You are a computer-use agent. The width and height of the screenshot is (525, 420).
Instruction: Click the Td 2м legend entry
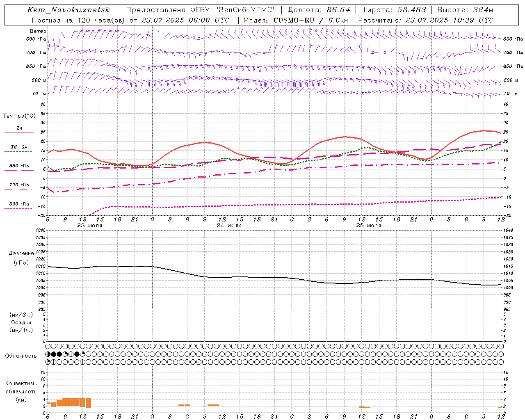[19, 147]
